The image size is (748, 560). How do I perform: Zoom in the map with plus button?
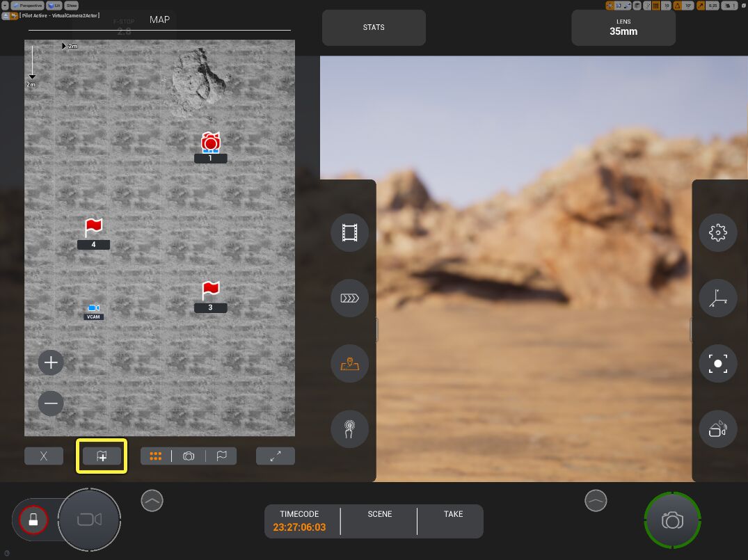[51, 362]
